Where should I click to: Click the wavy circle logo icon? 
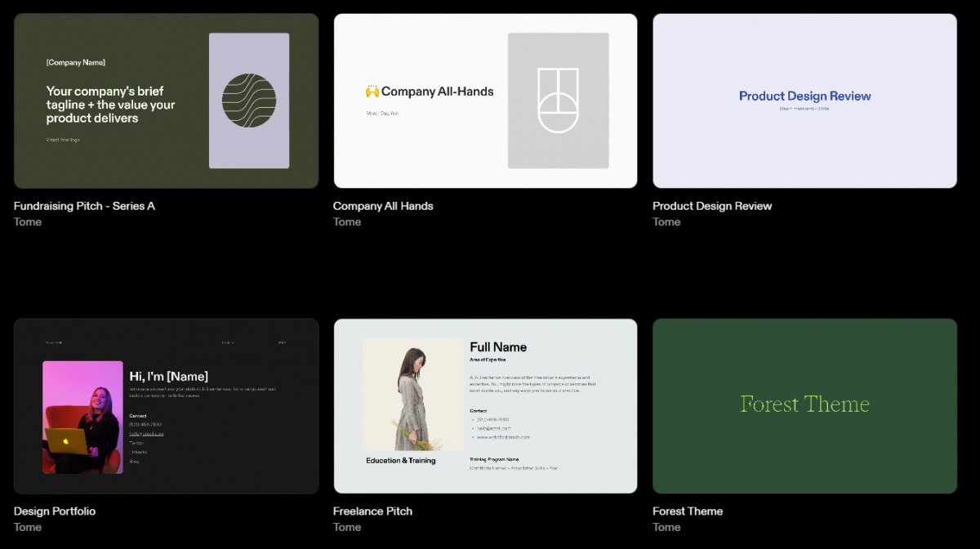[249, 100]
